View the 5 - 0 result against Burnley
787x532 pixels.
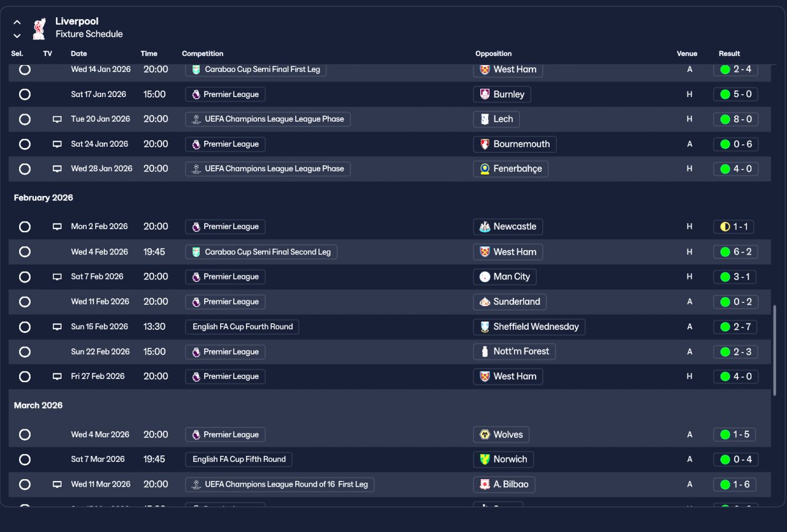736,95
